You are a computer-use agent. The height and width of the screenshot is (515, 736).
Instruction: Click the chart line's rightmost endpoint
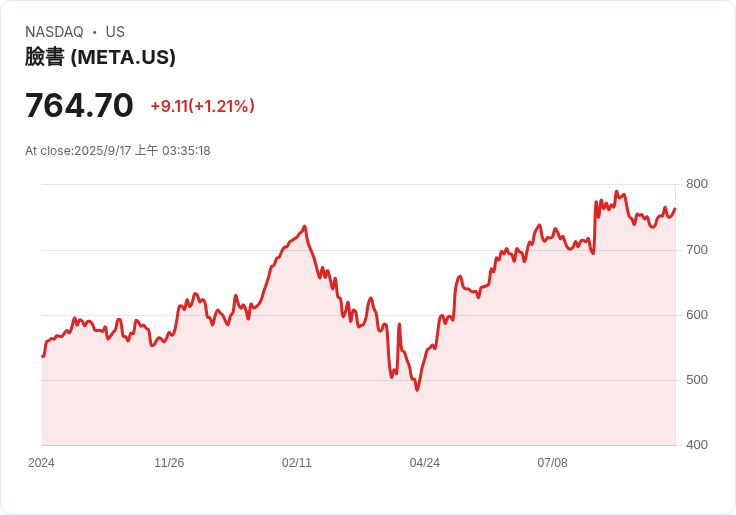[675, 209]
